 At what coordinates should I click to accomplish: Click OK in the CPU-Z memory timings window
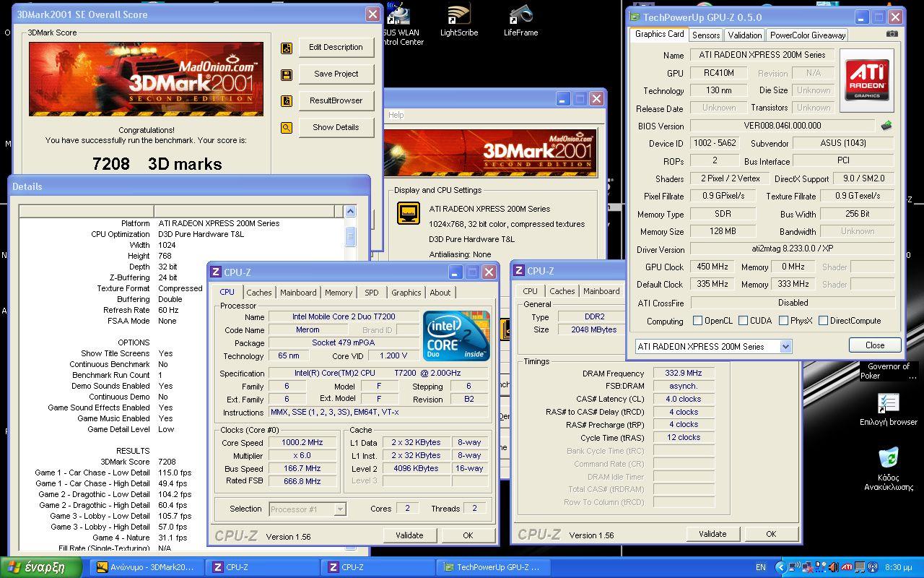click(x=771, y=534)
